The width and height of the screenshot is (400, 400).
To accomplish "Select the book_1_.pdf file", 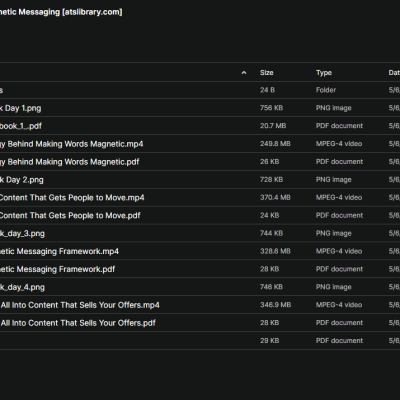I will pos(21,126).
